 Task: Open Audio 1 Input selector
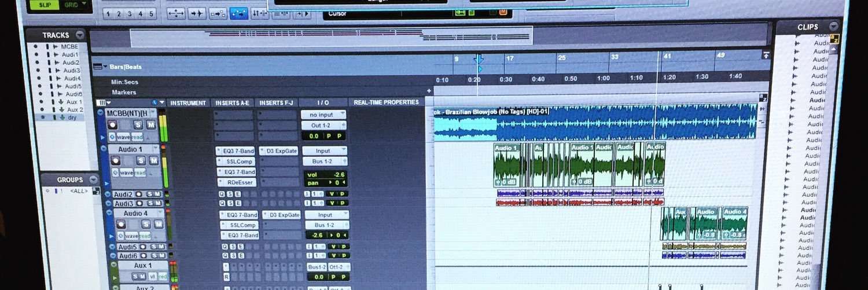[325, 150]
